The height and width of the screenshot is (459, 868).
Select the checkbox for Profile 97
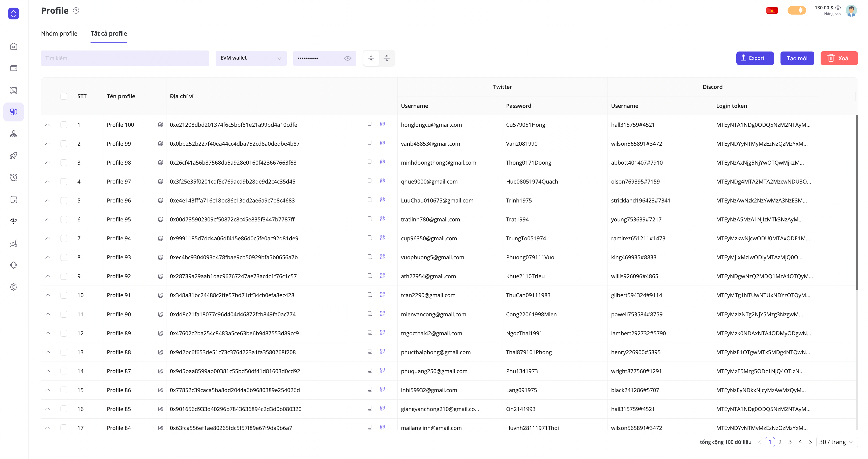click(64, 182)
